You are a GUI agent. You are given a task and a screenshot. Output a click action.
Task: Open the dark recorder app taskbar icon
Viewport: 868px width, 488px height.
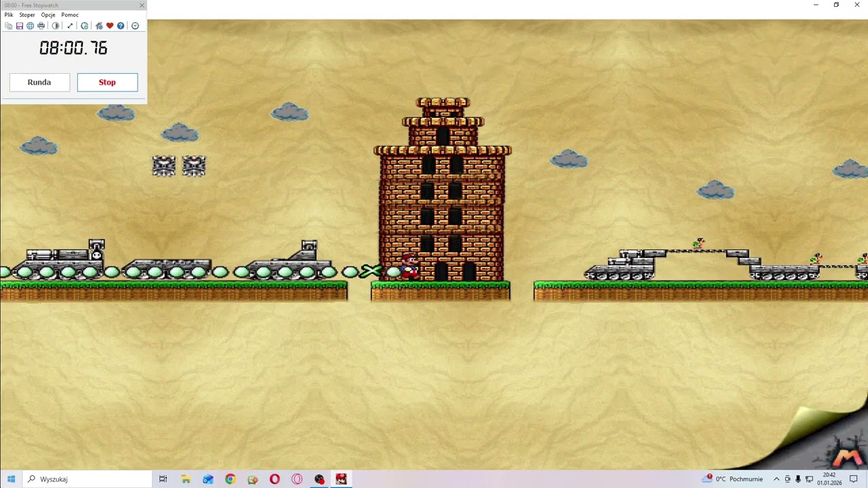pyautogui.click(x=319, y=479)
